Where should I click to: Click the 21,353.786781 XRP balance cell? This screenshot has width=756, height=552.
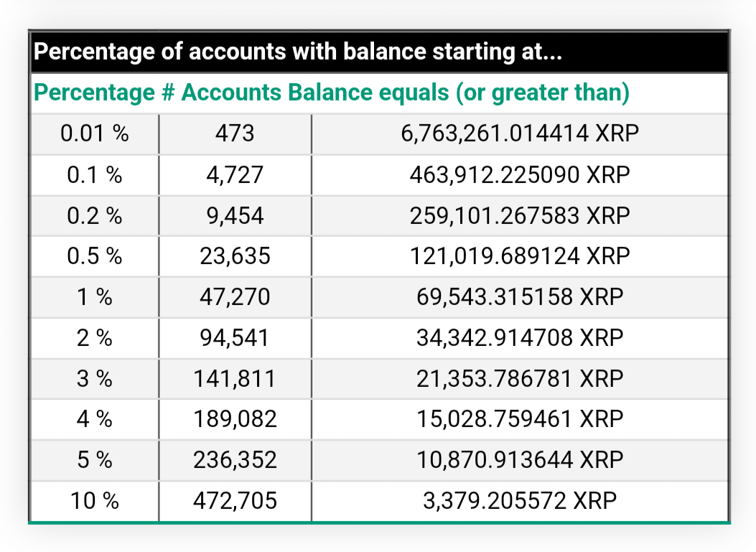coord(520,378)
